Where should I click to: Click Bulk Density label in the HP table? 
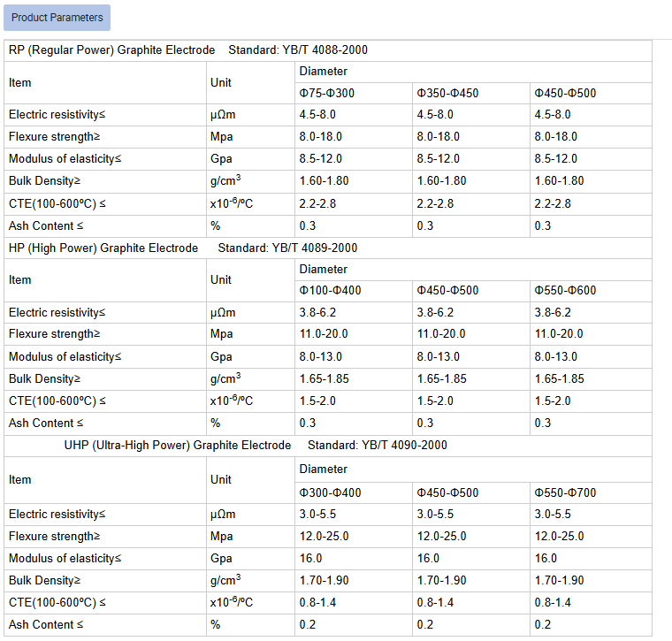(x=44, y=378)
